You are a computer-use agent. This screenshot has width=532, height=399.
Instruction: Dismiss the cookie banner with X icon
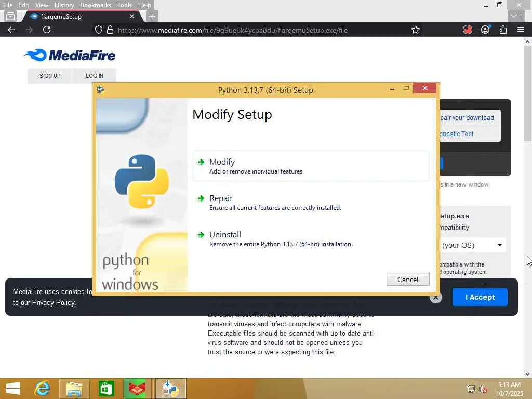click(436, 298)
